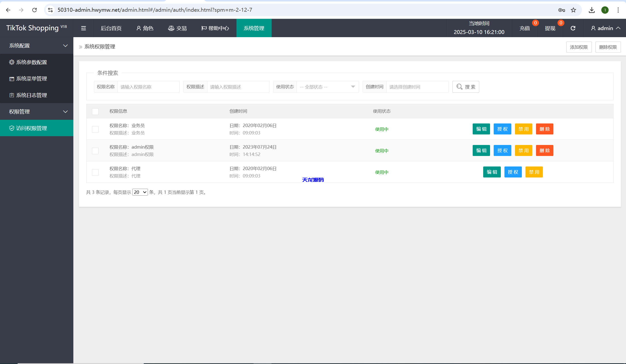
Task: Tick the checkbox for admin权限 row
Action: [x=95, y=151]
